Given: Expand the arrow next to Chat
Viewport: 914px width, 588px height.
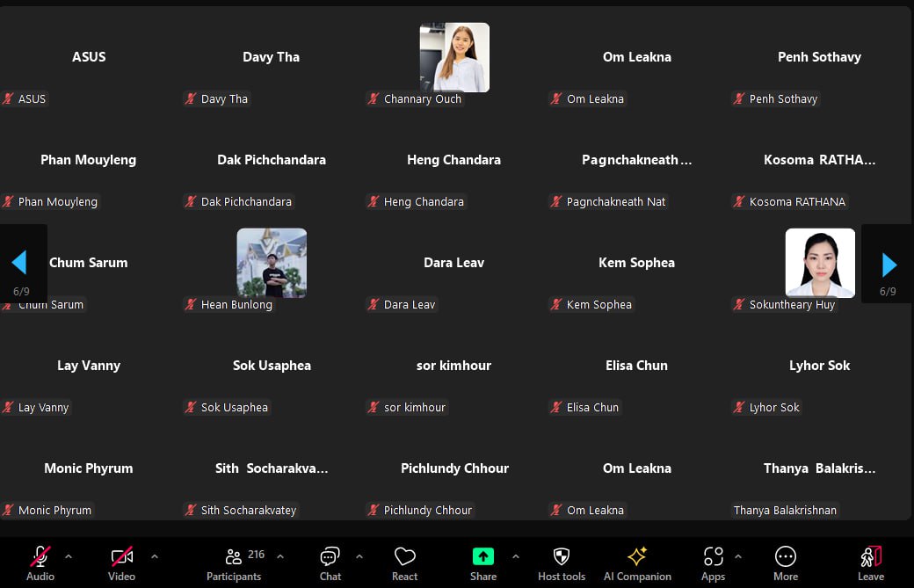Looking at the screenshot, I should tap(359, 556).
